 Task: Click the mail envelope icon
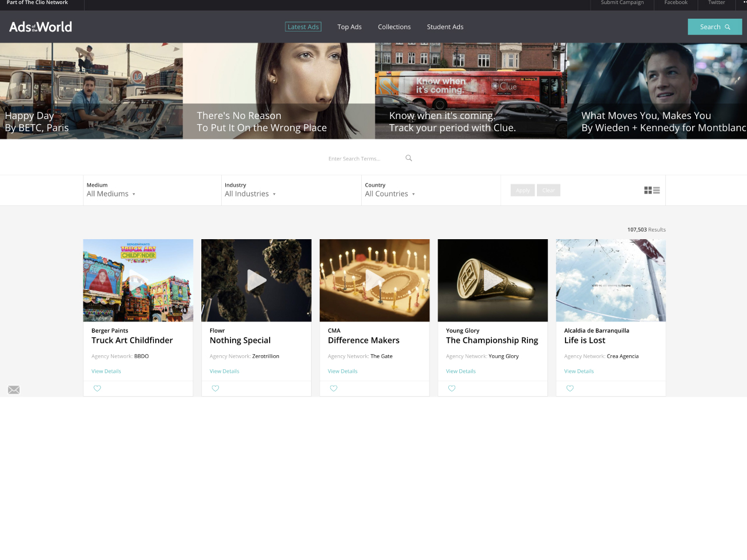coord(14,390)
